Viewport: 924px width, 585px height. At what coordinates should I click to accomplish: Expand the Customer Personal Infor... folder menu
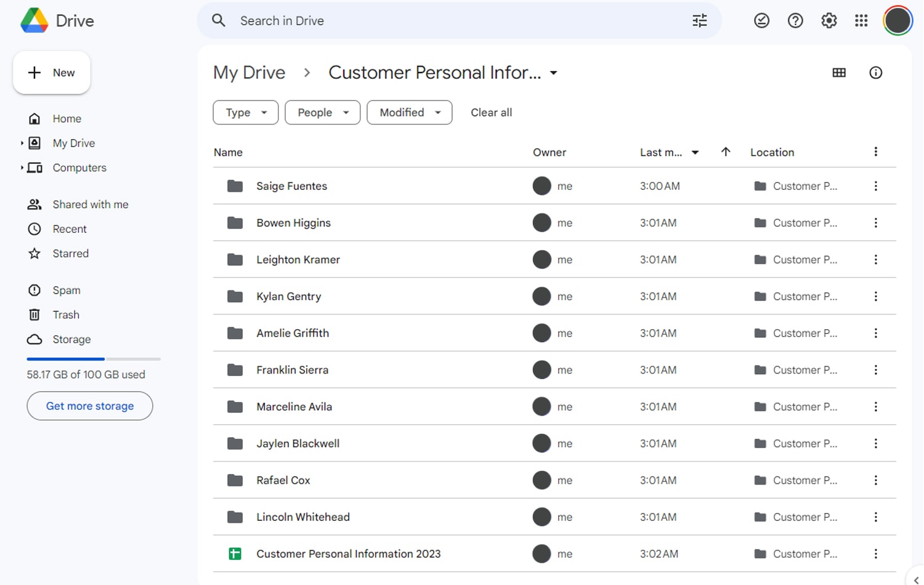pyautogui.click(x=553, y=72)
